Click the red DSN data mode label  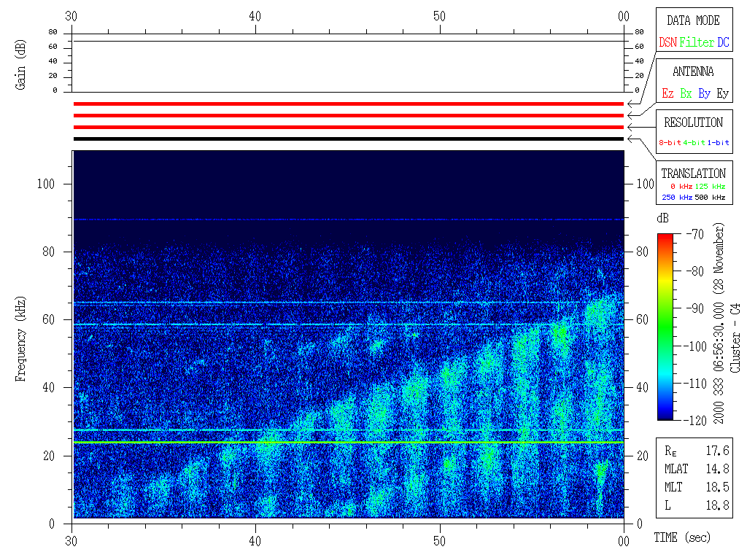pyautogui.click(x=667, y=43)
